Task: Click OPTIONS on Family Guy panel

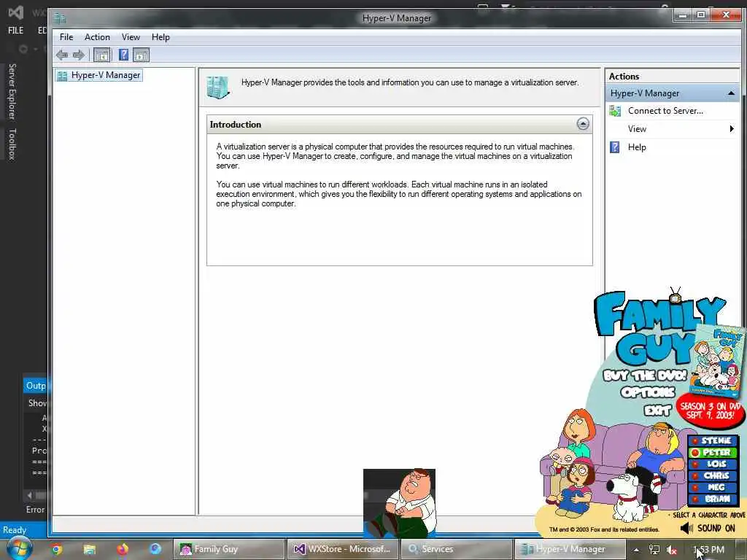Action: [x=648, y=392]
